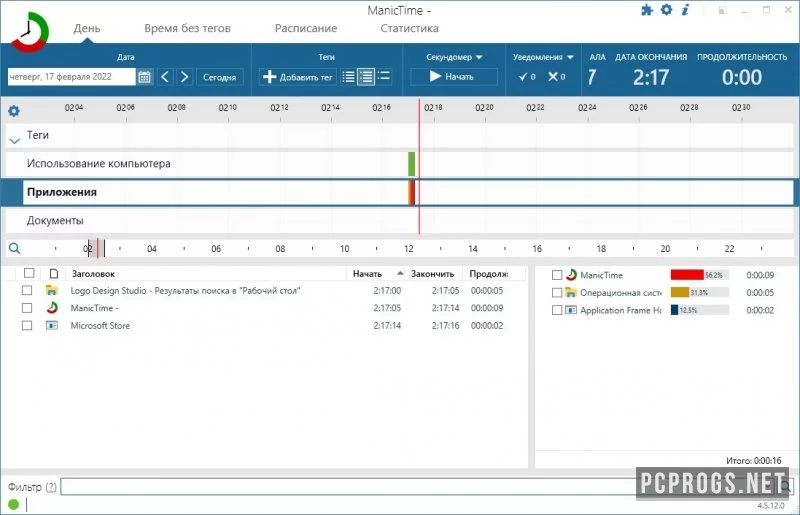The width and height of the screenshot is (800, 515).
Task: Open timeline settings gear icon
Action: [14, 111]
